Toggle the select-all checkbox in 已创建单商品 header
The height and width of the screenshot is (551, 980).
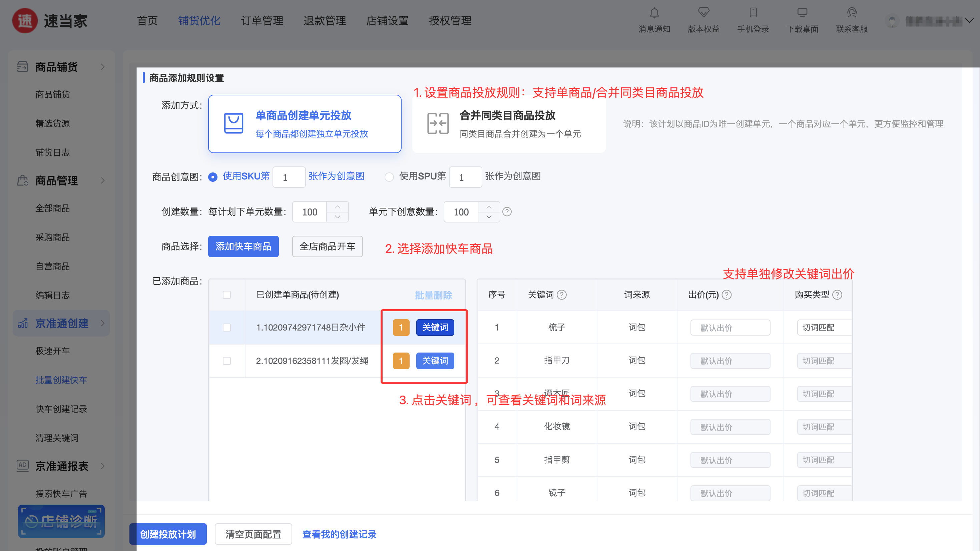click(x=227, y=295)
